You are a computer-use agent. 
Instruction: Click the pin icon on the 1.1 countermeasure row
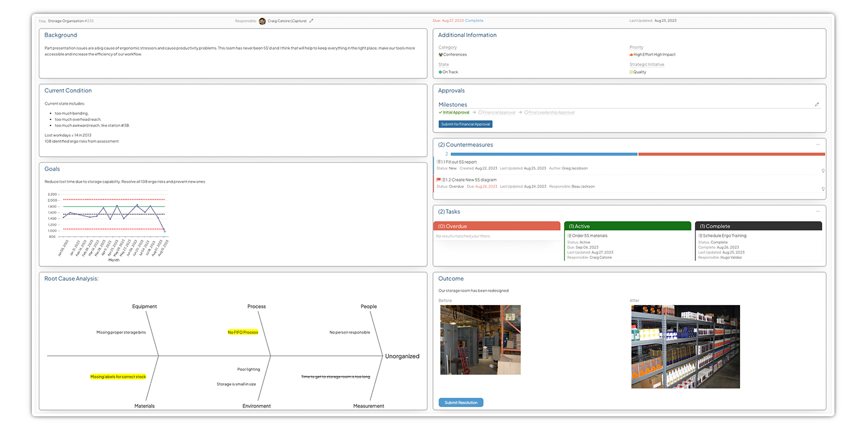coord(822,171)
